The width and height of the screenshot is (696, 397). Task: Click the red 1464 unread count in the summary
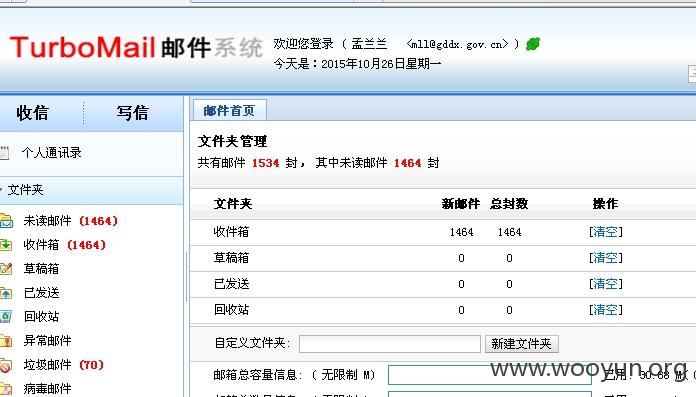(407, 163)
